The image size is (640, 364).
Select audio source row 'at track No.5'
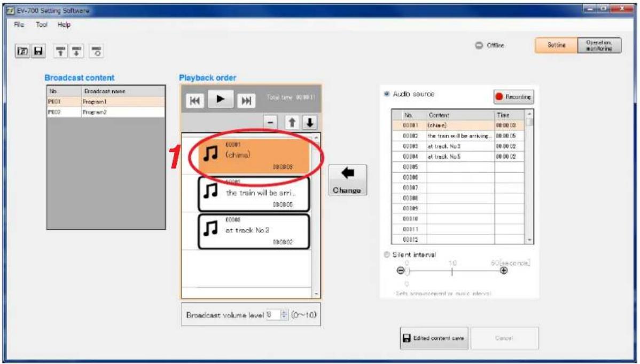coord(458,156)
